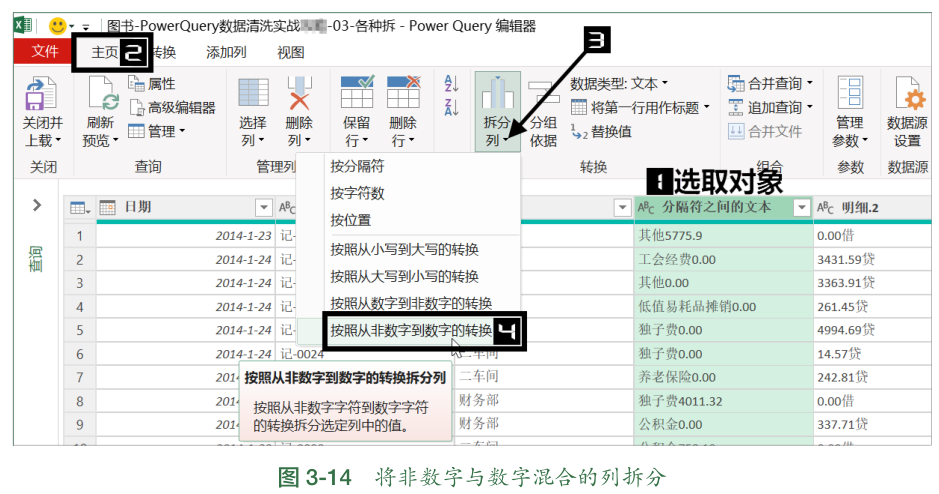Click cell 工会经费0.00

coord(723,259)
